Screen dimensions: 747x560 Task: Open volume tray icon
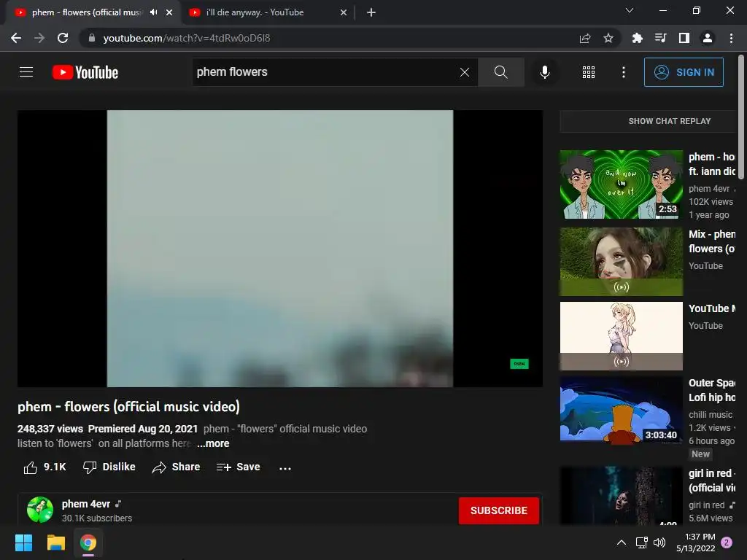659,542
